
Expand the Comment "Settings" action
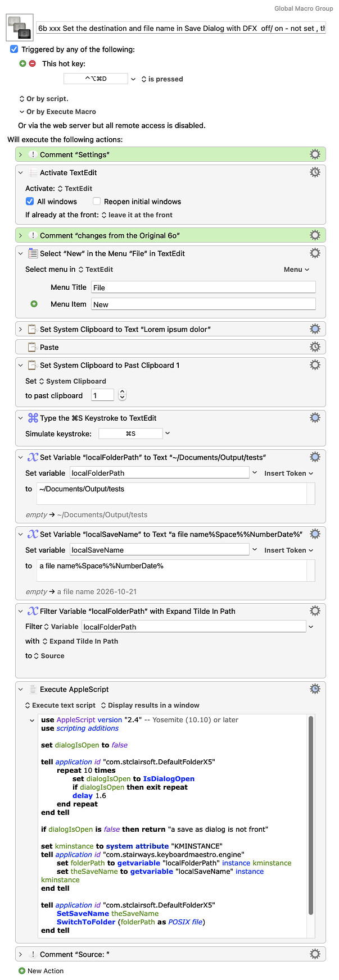pos(21,154)
